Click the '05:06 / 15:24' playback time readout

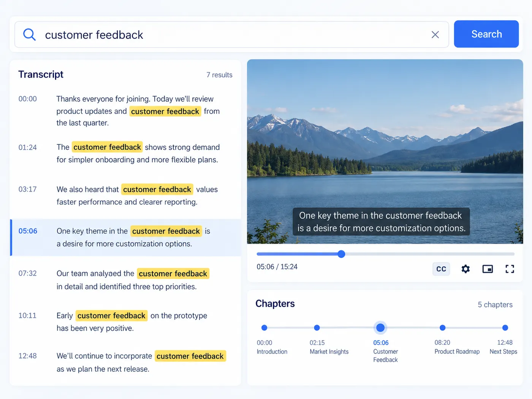[277, 267]
